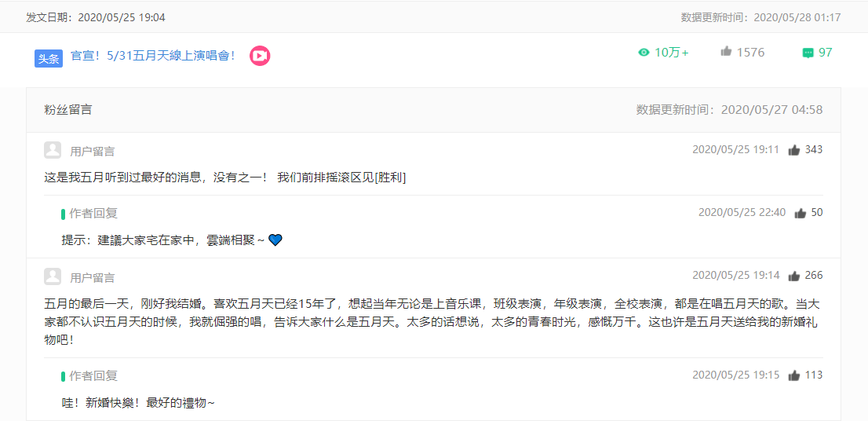Click the article thumbs-up icon beside 1576

726,52
